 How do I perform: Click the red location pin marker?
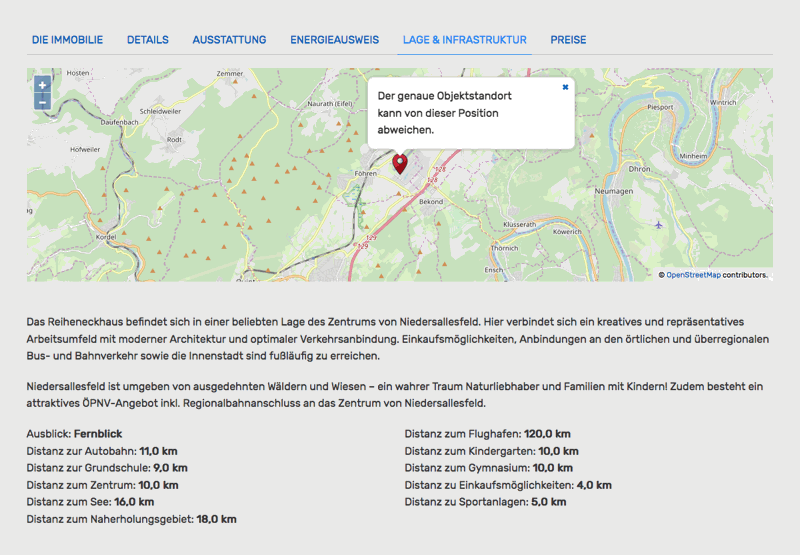click(400, 164)
